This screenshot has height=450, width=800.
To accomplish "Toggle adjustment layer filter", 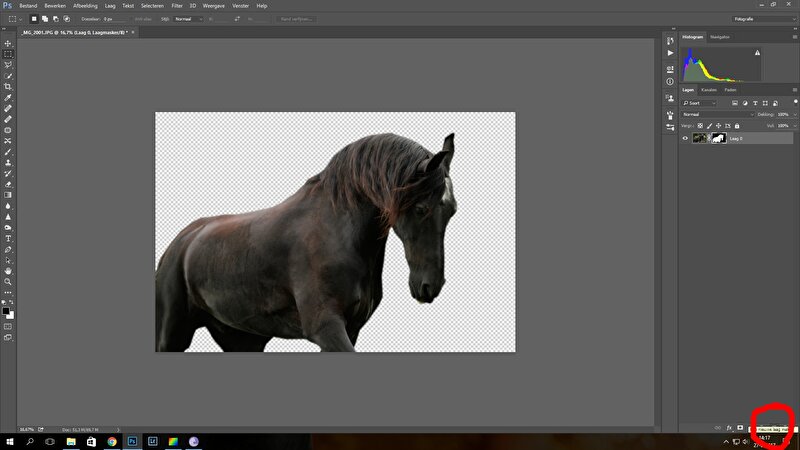I will [745, 103].
